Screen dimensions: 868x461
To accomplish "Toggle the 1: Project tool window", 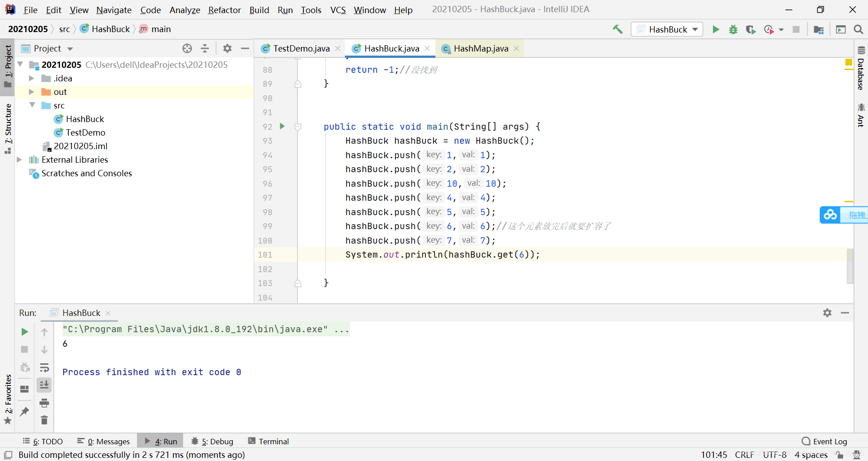I will point(8,66).
